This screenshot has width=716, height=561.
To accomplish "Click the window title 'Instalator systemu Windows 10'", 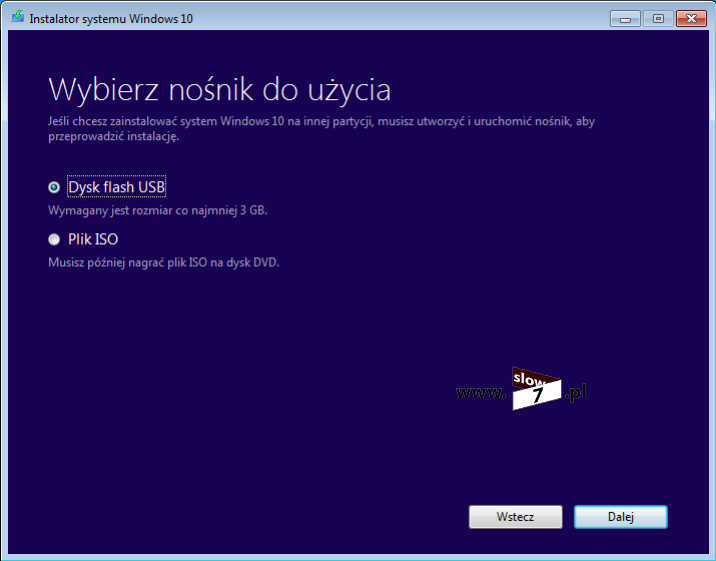I will 111,19.
